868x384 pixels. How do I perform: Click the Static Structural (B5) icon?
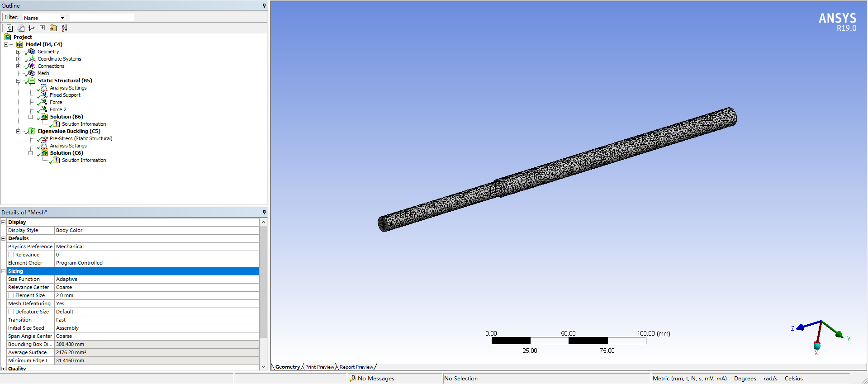32,81
